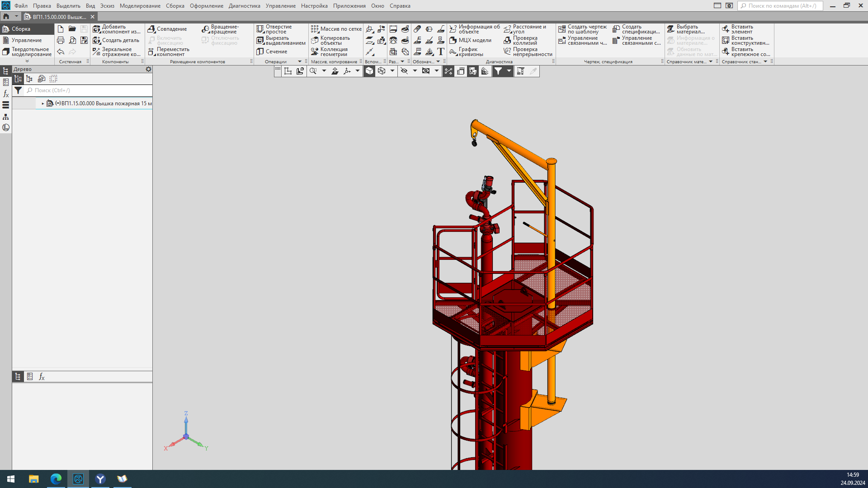The image size is (868, 488).
Task: Open the zoom options dropdown arrow
Action: click(x=324, y=71)
